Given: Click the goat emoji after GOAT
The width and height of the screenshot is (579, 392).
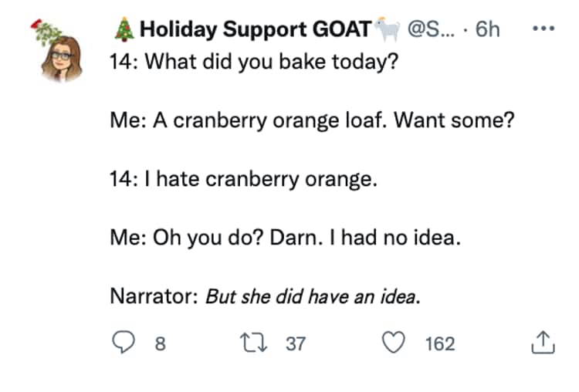Looking at the screenshot, I should (386, 30).
